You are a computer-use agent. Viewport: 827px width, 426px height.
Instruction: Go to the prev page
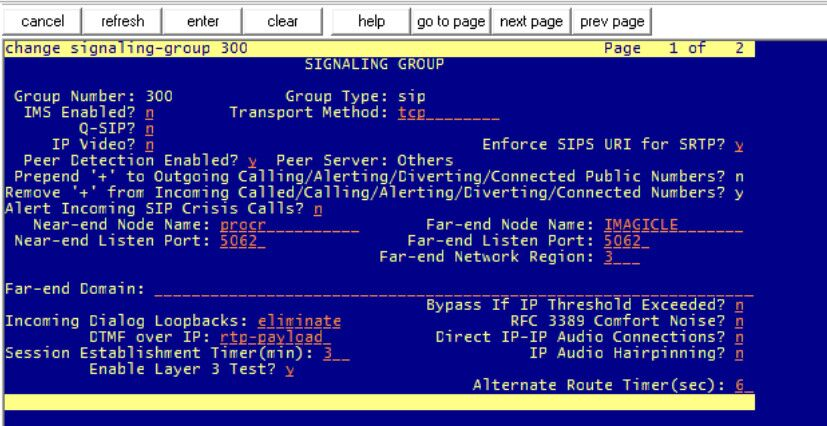(x=613, y=20)
